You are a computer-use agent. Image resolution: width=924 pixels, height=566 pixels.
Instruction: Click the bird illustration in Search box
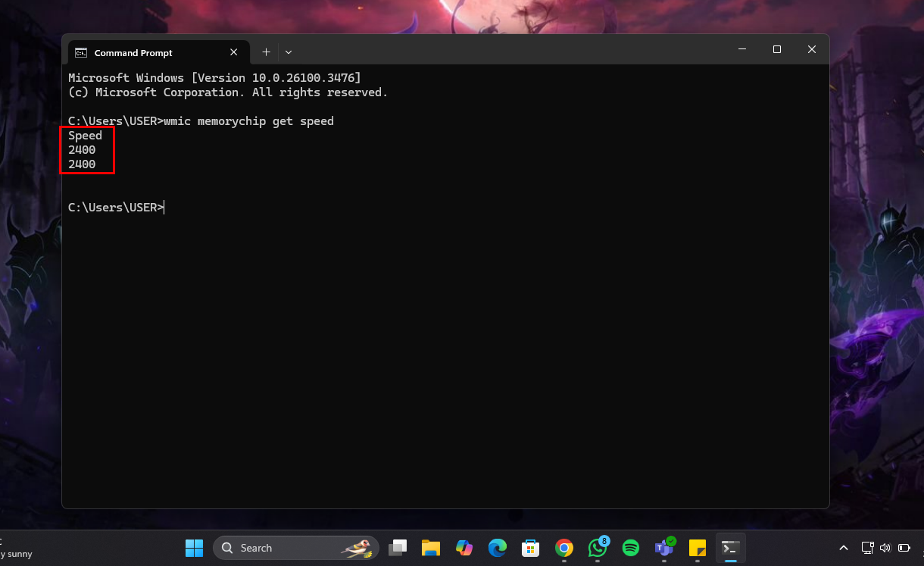[x=356, y=548]
